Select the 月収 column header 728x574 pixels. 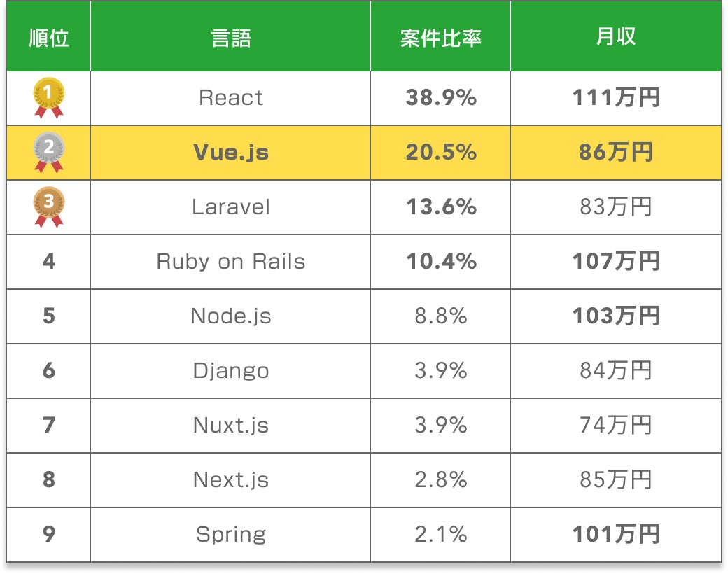pos(616,38)
